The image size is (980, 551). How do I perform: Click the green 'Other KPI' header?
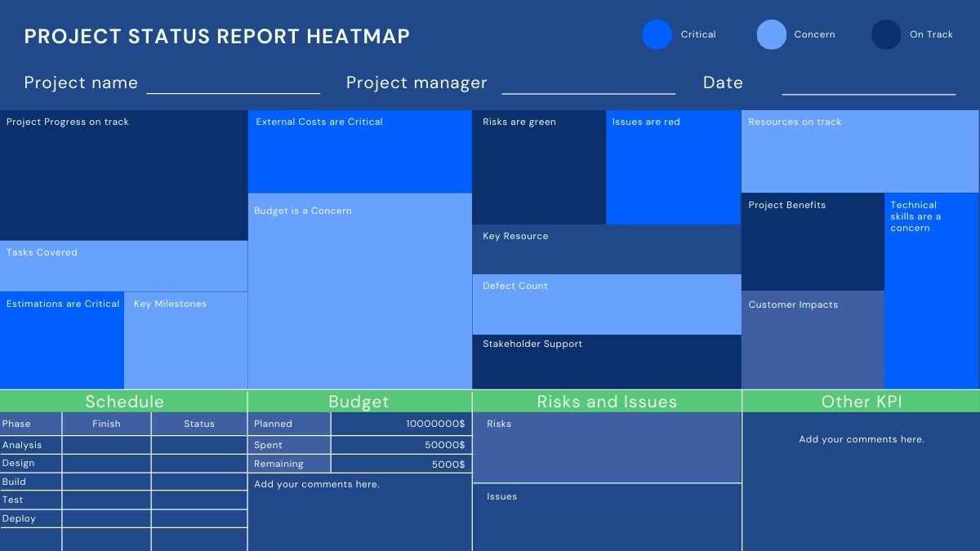coord(861,401)
